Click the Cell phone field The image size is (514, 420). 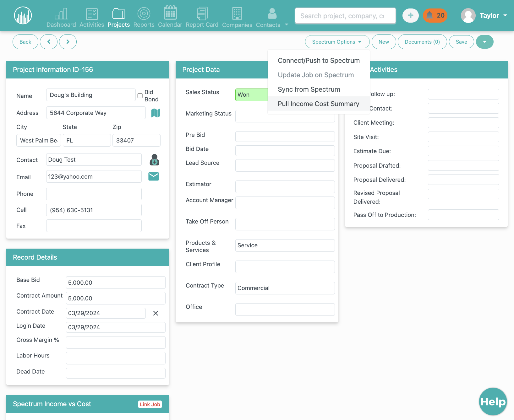94,210
